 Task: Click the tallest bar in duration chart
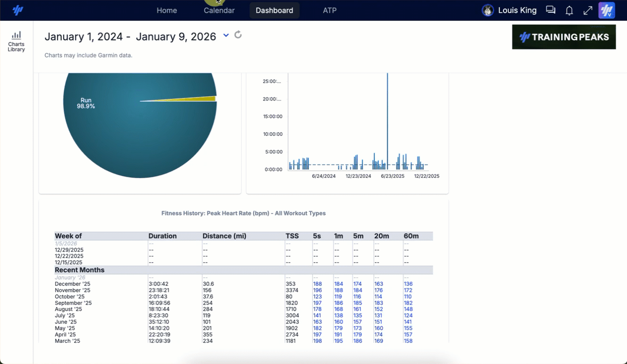point(388,118)
